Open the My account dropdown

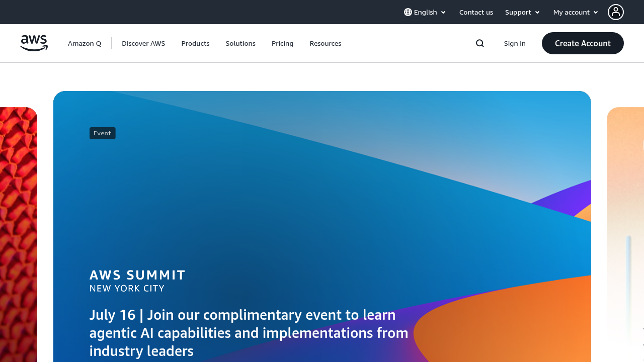576,12
